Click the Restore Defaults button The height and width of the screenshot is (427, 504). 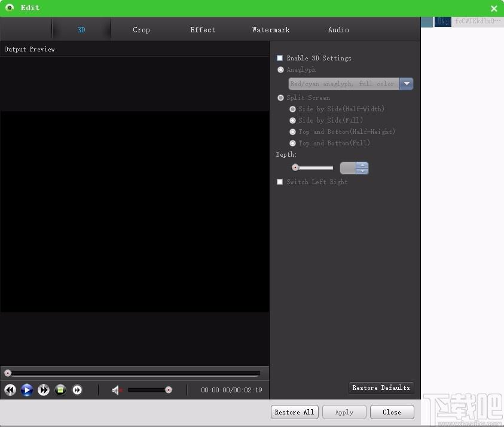point(381,388)
